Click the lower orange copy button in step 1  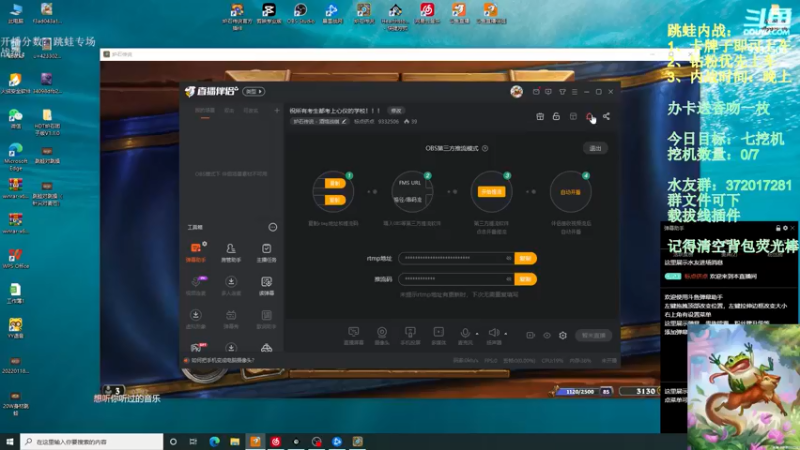pos(335,200)
